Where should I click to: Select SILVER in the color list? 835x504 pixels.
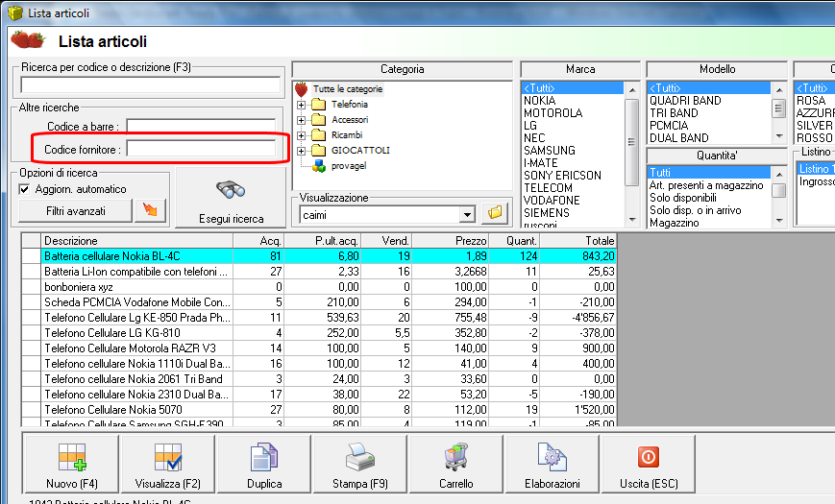[x=814, y=126]
